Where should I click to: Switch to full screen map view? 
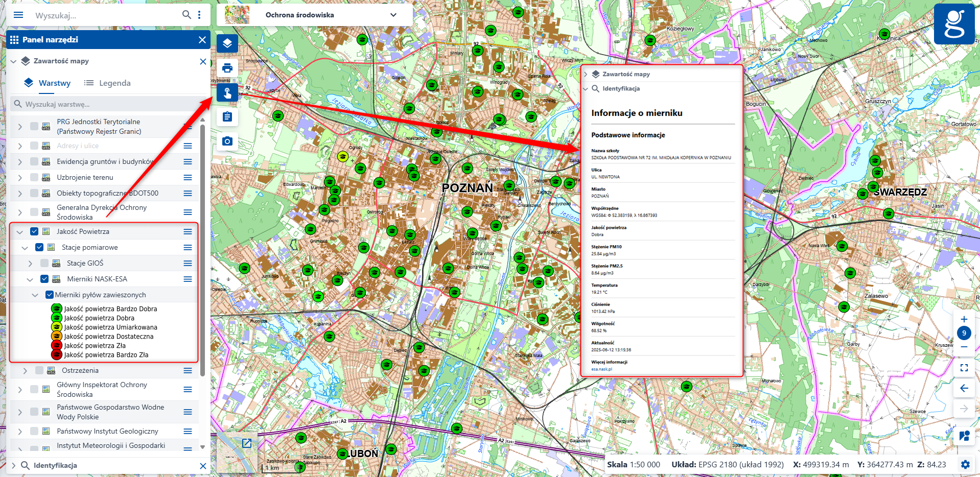tap(964, 368)
